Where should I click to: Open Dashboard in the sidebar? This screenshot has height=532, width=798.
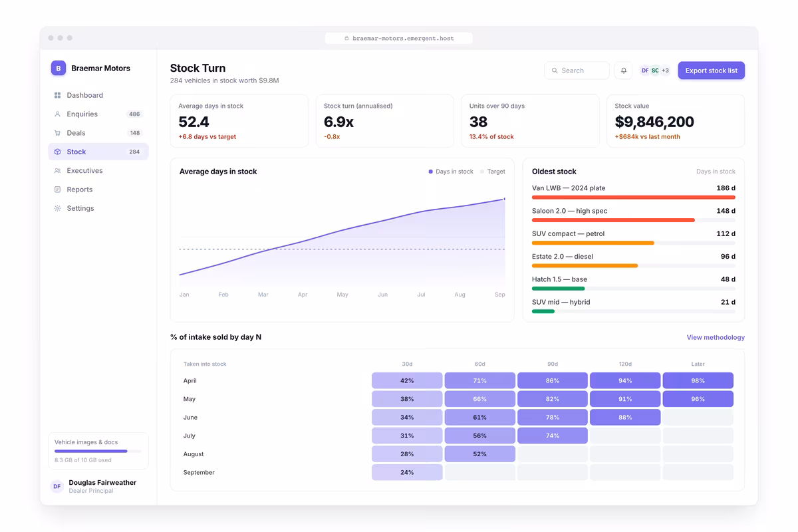pyautogui.click(x=98, y=95)
